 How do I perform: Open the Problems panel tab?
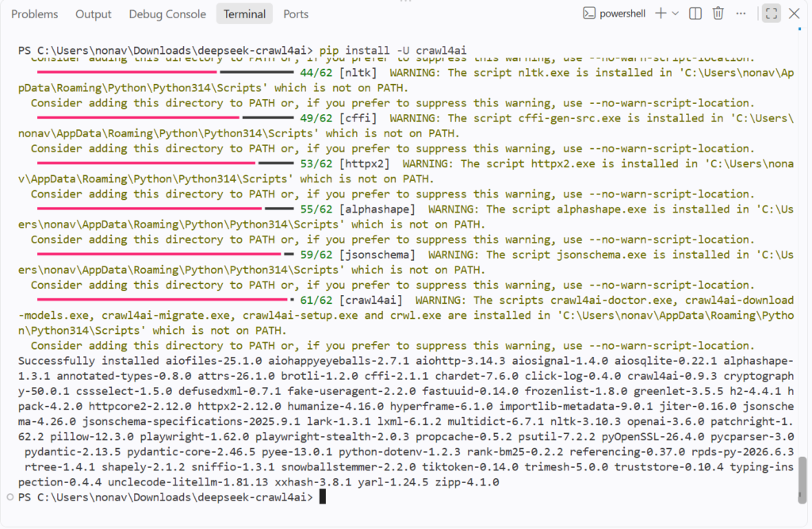tap(34, 14)
